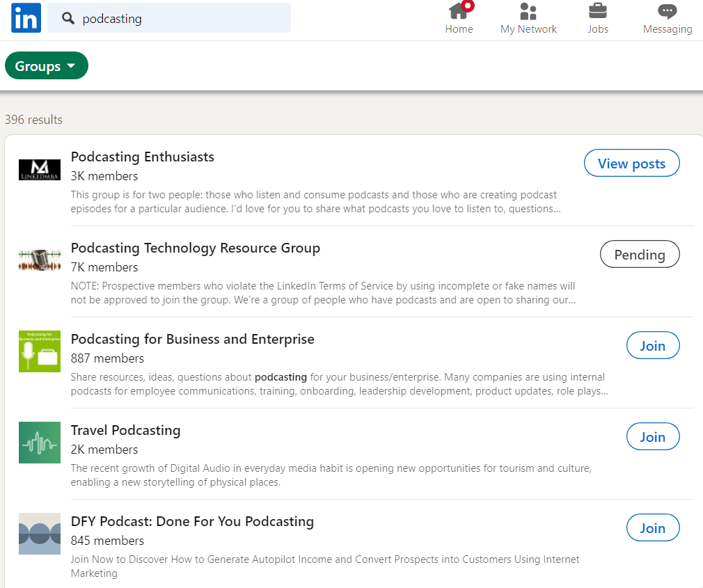The height and width of the screenshot is (588, 703).
Task: Click the Travel Podcasting group logo
Action: [40, 443]
